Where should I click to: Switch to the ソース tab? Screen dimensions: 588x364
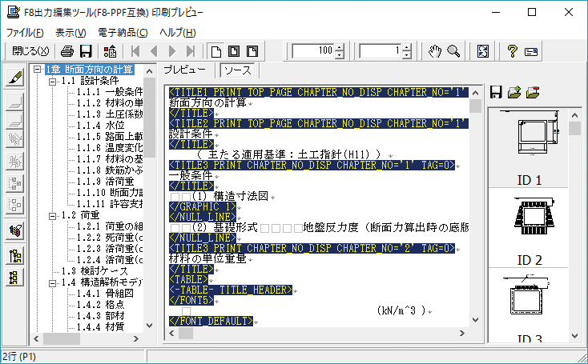pyautogui.click(x=238, y=70)
